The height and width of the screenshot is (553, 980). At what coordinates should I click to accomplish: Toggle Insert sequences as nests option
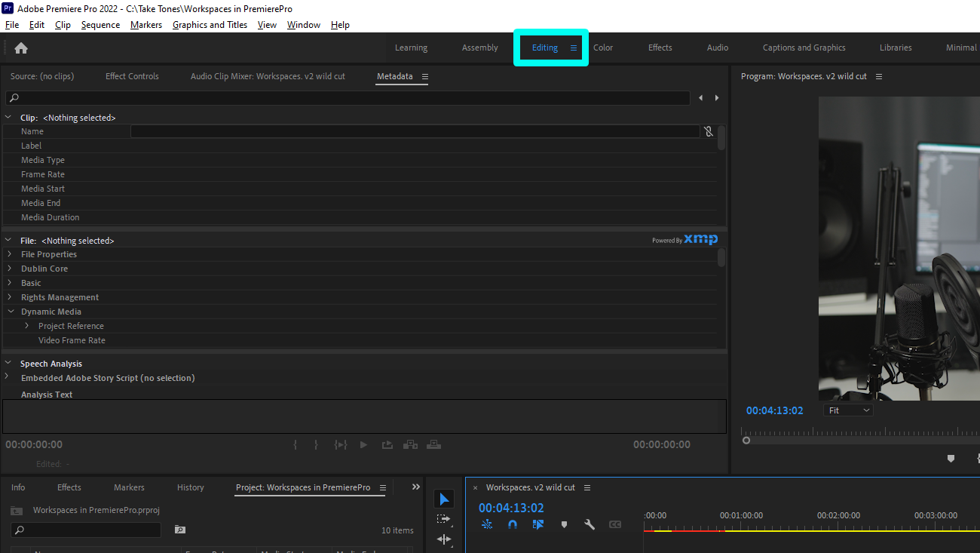click(x=487, y=524)
